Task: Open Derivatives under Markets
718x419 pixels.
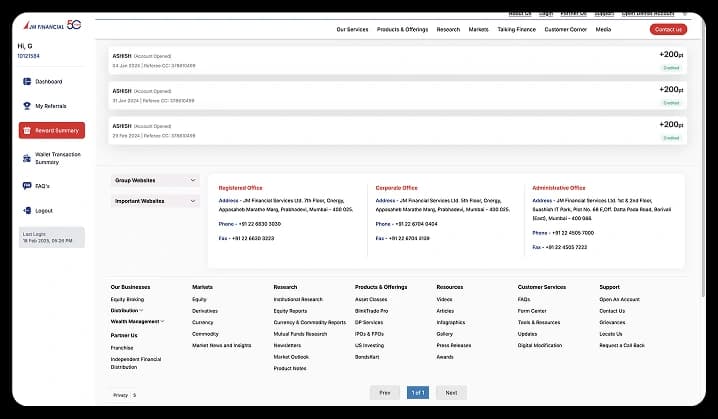Action: pos(205,311)
